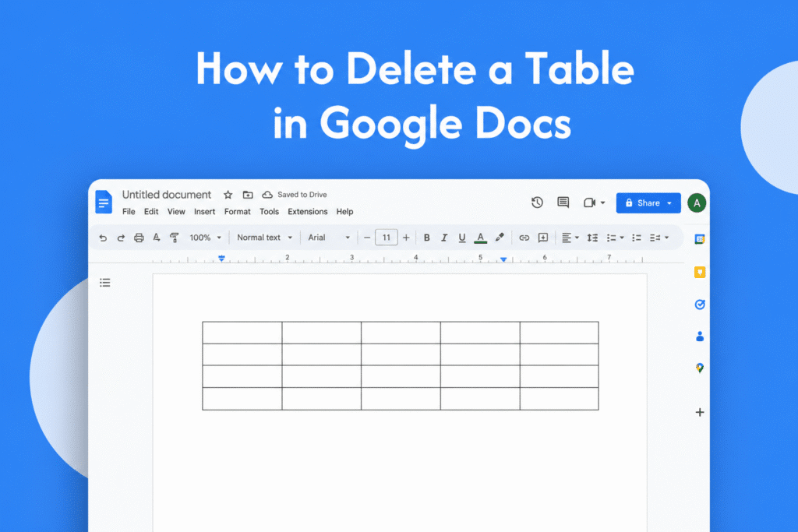Open the Arial font dropdown
This screenshot has width=798, height=532.
329,238
